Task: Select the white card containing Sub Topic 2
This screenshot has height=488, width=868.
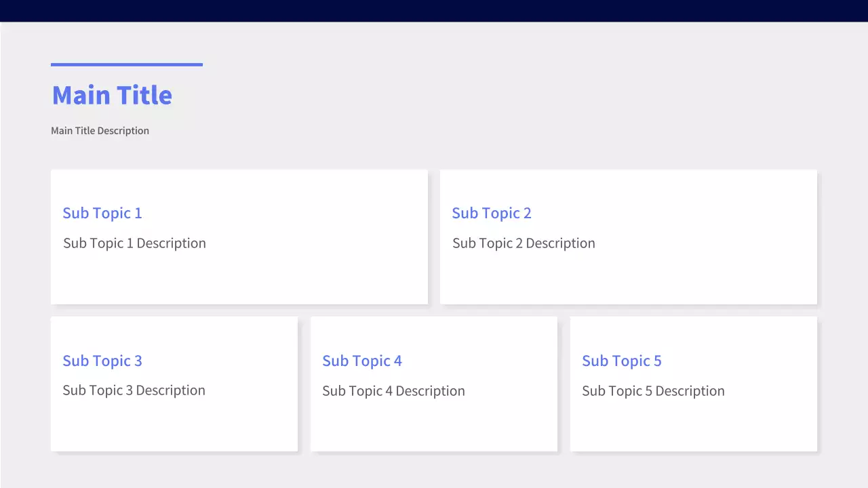Action: (692, 278)
